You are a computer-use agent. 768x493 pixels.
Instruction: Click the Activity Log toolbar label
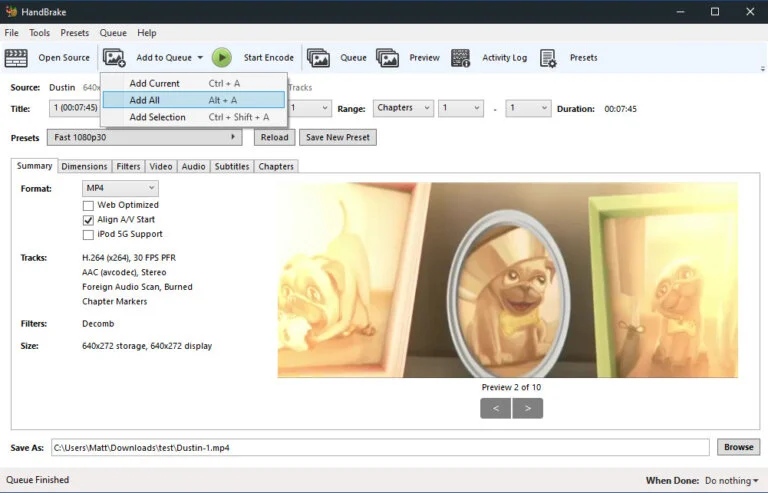tap(504, 58)
